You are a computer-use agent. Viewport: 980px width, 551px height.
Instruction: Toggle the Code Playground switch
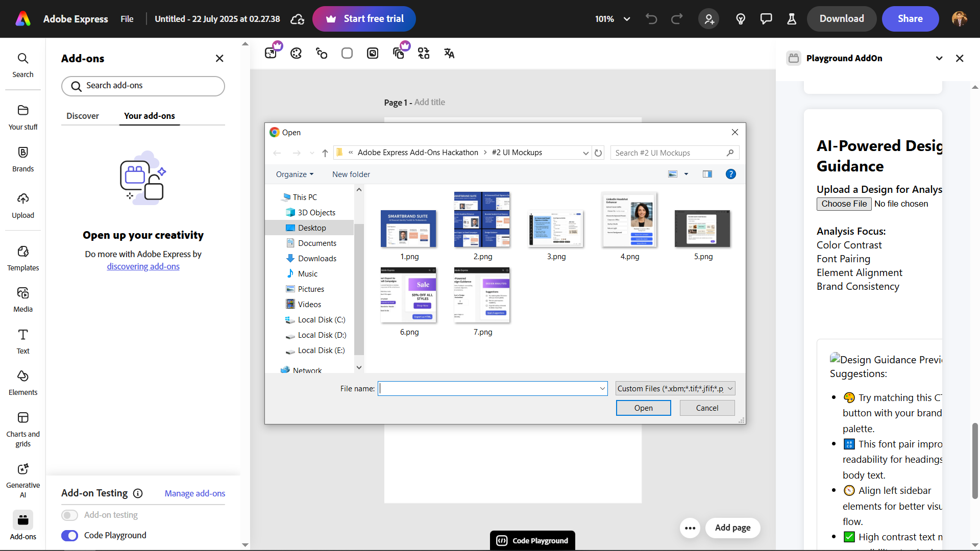click(x=69, y=535)
